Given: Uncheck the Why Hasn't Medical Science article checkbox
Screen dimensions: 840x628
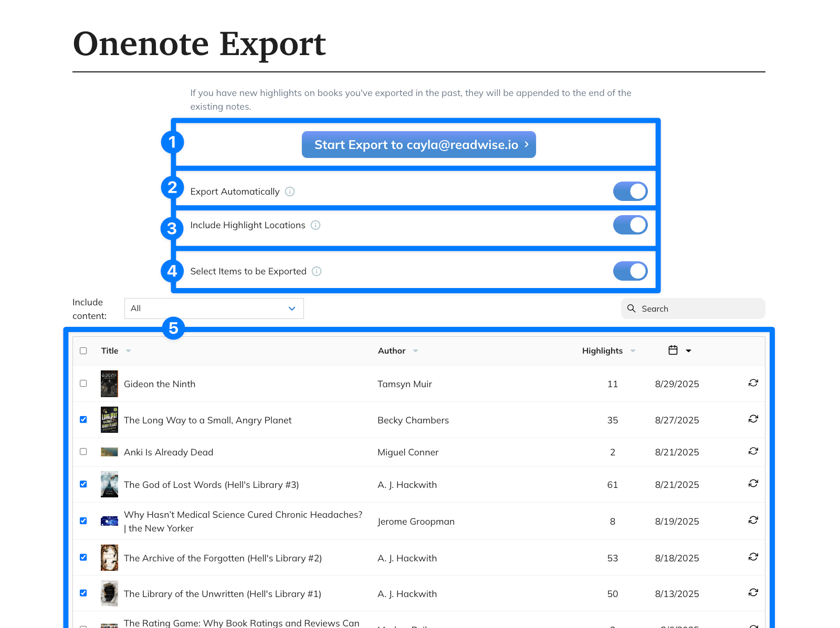Looking at the screenshot, I should (83, 521).
